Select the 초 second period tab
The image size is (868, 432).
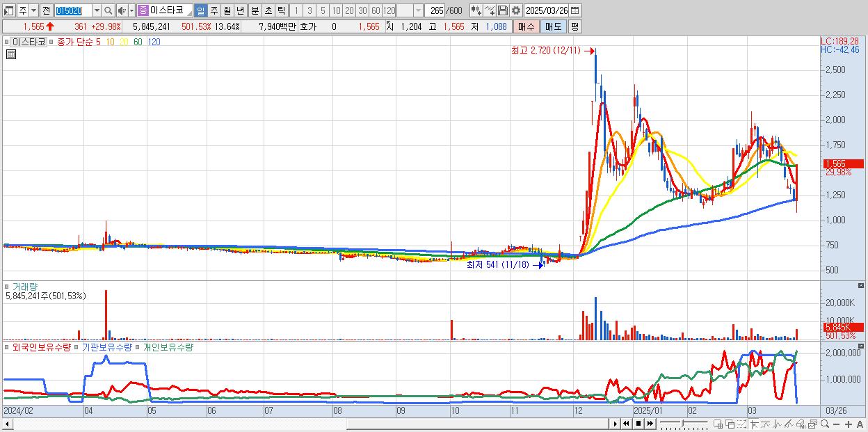coord(268,10)
